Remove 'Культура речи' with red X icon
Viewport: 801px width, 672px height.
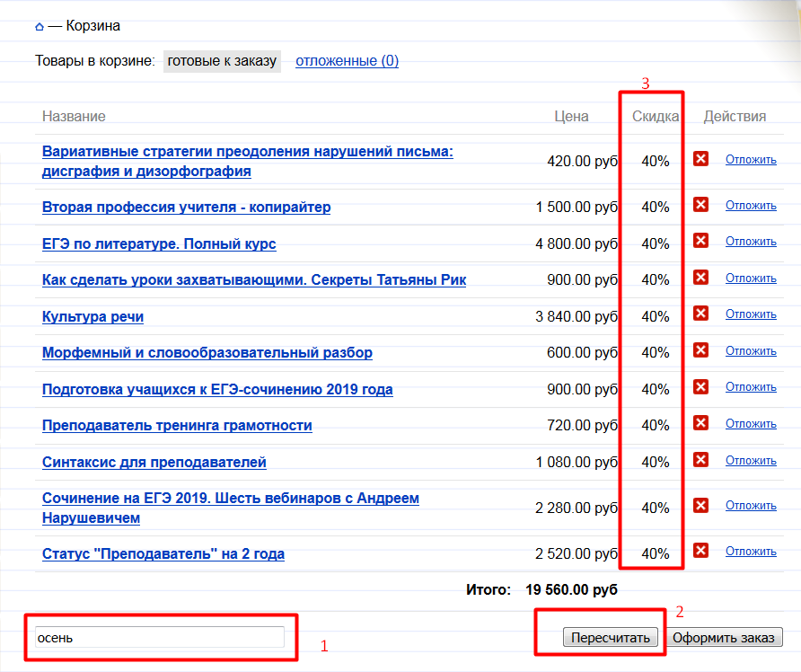(701, 314)
